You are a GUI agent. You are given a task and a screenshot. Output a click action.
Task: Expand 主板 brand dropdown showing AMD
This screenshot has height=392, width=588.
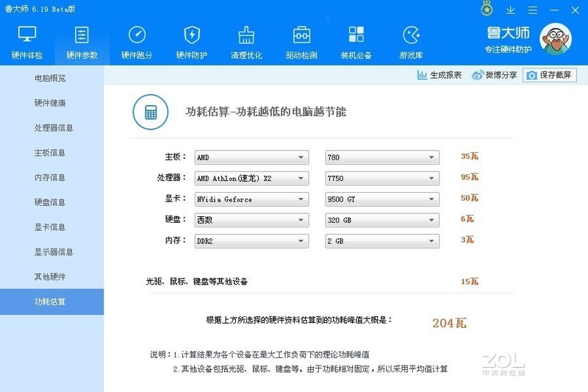coord(251,157)
